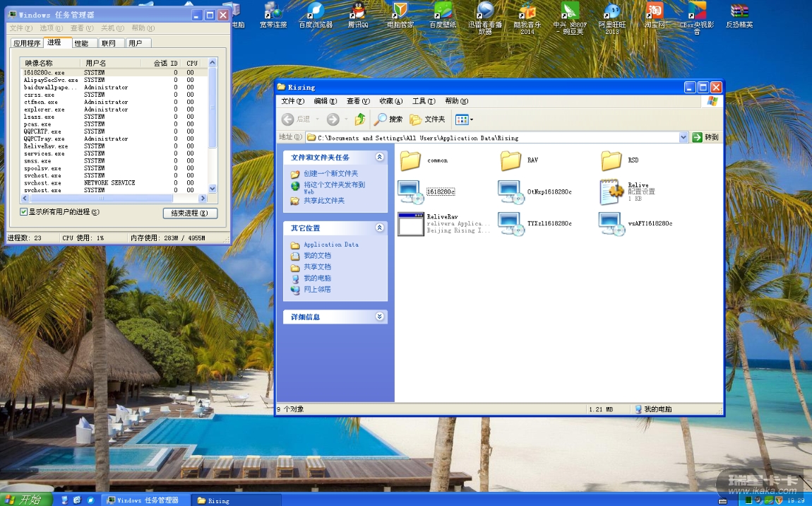This screenshot has width=812, height=506.
Task: Click the 结束进程 button
Action: click(189, 213)
